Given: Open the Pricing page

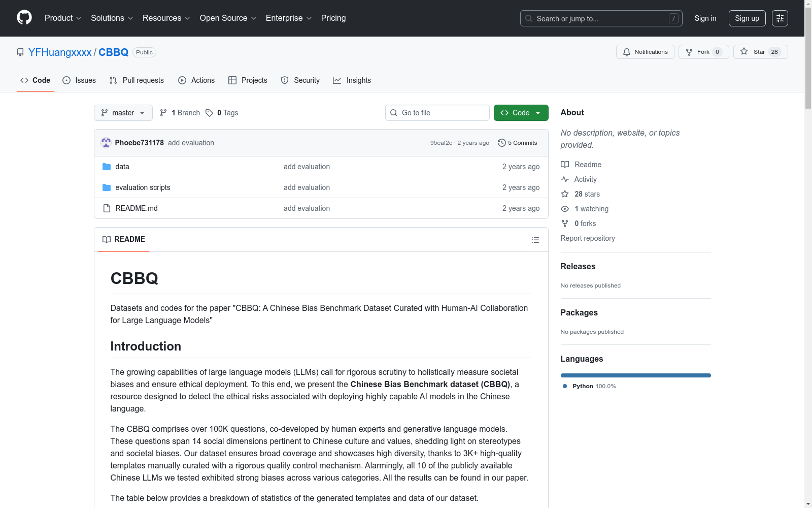Looking at the screenshot, I should 333,18.
